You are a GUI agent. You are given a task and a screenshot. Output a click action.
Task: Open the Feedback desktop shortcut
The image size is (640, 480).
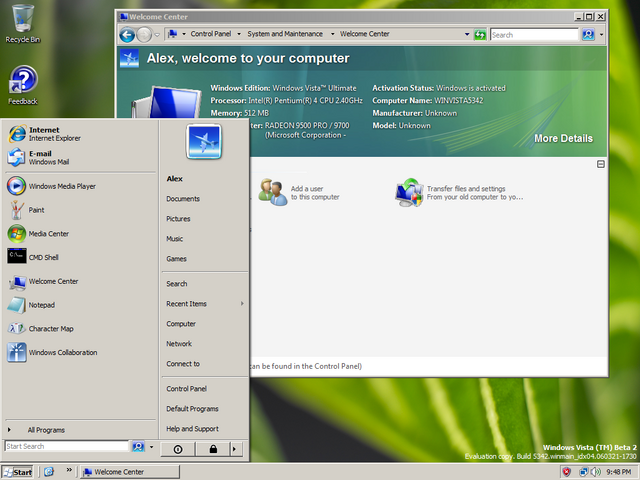pos(23,85)
